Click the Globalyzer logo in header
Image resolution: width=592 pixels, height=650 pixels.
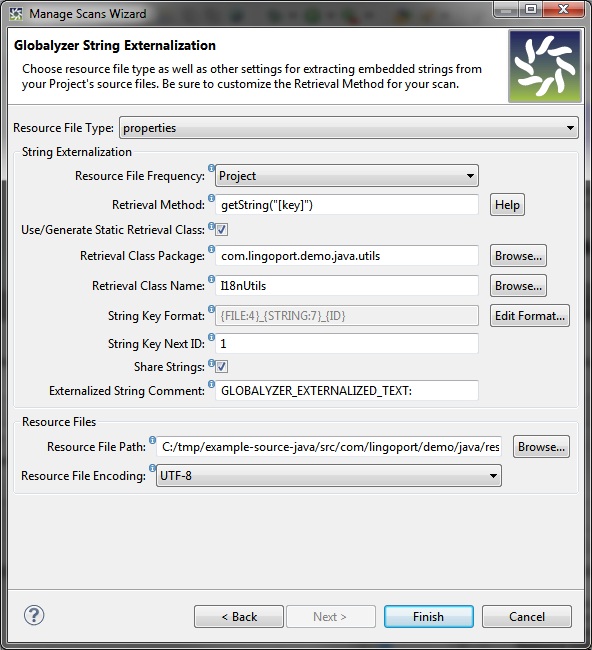(545, 66)
